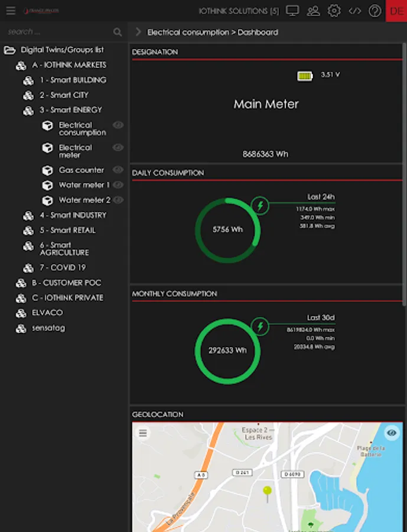Viewport: 407px width, 532px height.
Task: Click the company logo in top bar
Action: pos(41,11)
